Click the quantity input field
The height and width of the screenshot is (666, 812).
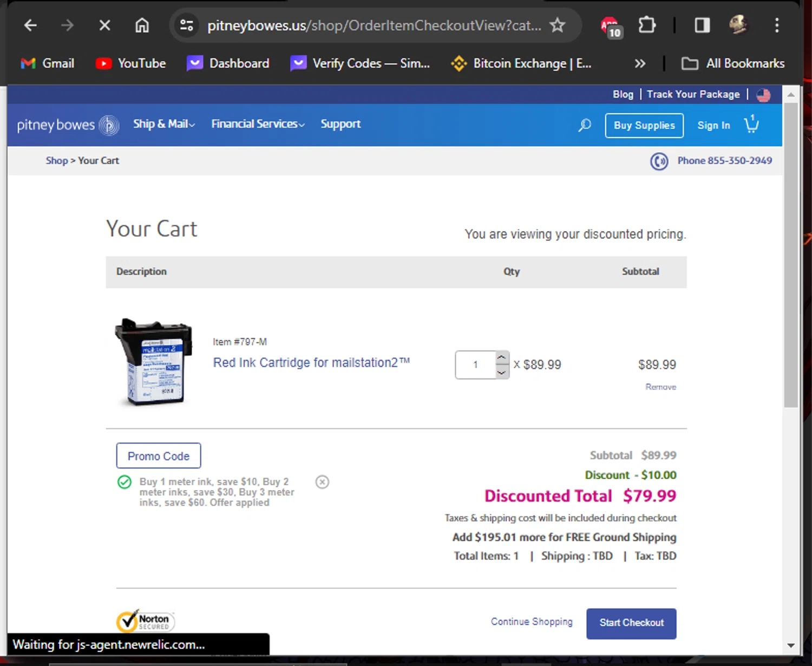475,365
